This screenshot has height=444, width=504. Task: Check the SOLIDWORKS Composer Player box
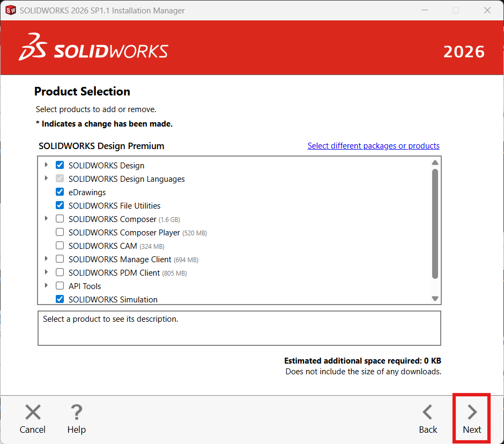60,232
